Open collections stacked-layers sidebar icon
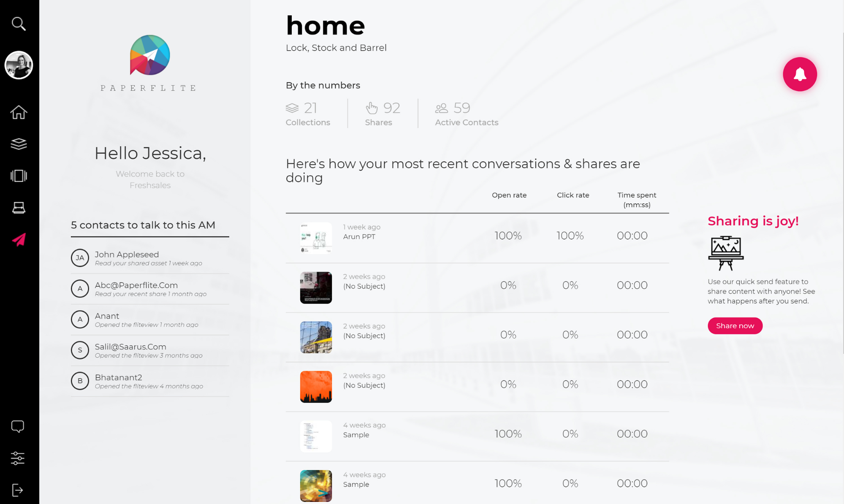Viewport: 844px width, 504px height. click(19, 144)
